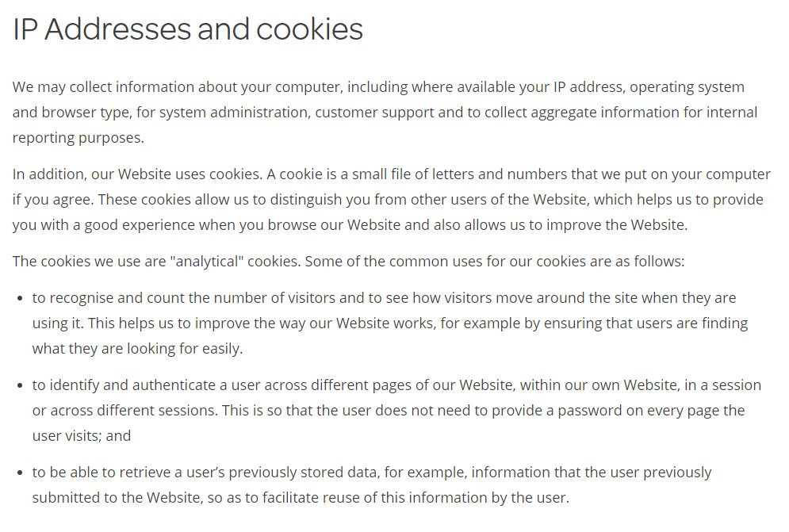Click the 'IP Addresses and cookies' heading

click(188, 29)
